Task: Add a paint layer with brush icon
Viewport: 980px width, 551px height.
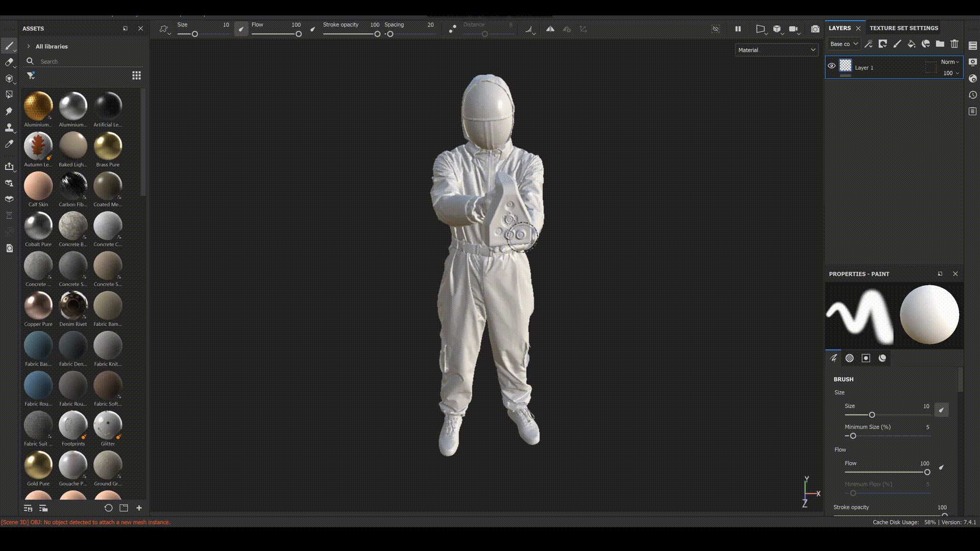Action: (x=897, y=44)
